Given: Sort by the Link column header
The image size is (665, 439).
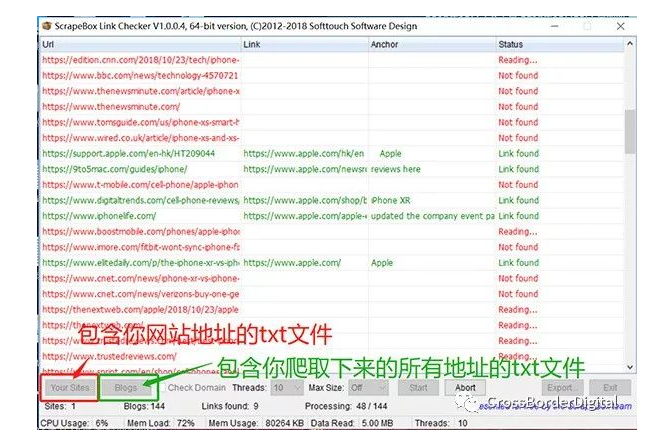Looking at the screenshot, I should pos(305,44).
